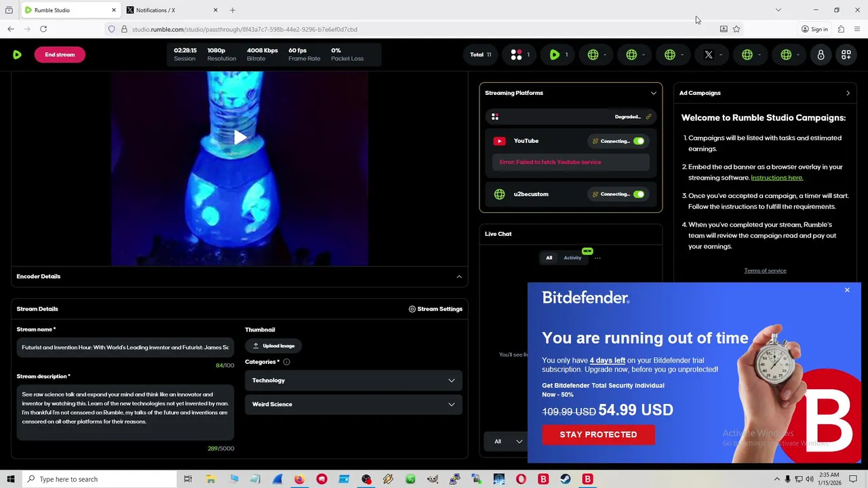This screenshot has width=868, height=488.
Task: Open Firefox View icon at tab strip start
Action: point(9,10)
